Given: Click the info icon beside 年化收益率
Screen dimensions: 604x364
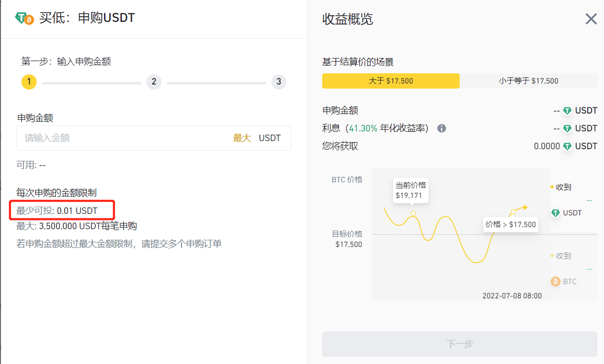Looking at the screenshot, I should 442,128.
